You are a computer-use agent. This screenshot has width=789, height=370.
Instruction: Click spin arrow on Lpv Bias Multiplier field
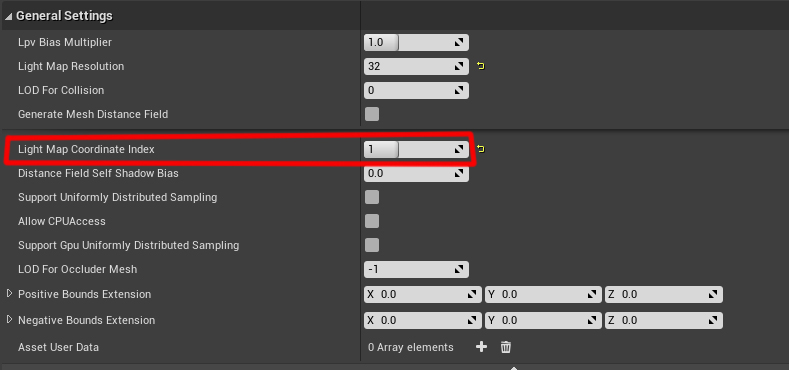[459, 43]
